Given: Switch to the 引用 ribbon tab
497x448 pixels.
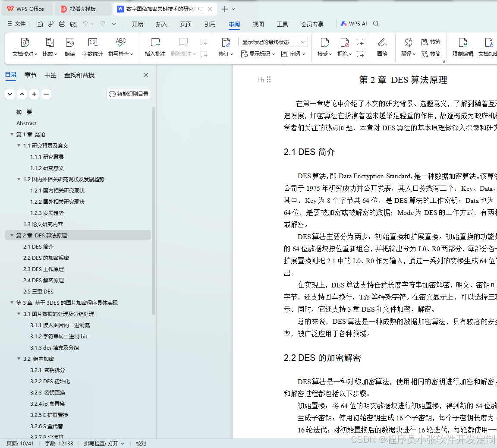Looking at the screenshot, I should pos(210,24).
